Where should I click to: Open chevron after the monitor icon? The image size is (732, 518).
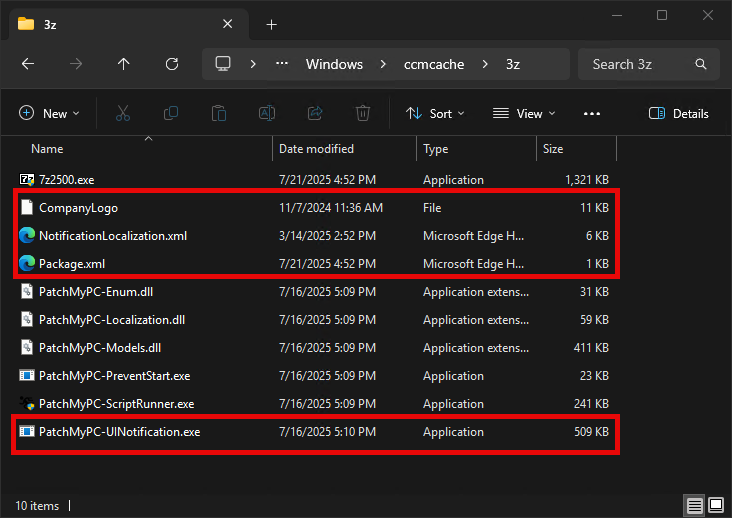[x=253, y=64]
